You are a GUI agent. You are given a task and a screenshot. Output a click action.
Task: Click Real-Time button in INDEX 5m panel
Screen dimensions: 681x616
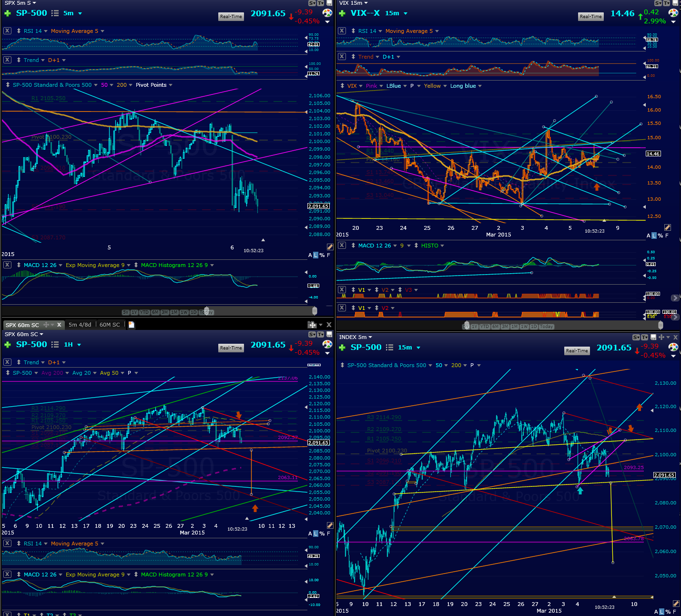pos(577,351)
